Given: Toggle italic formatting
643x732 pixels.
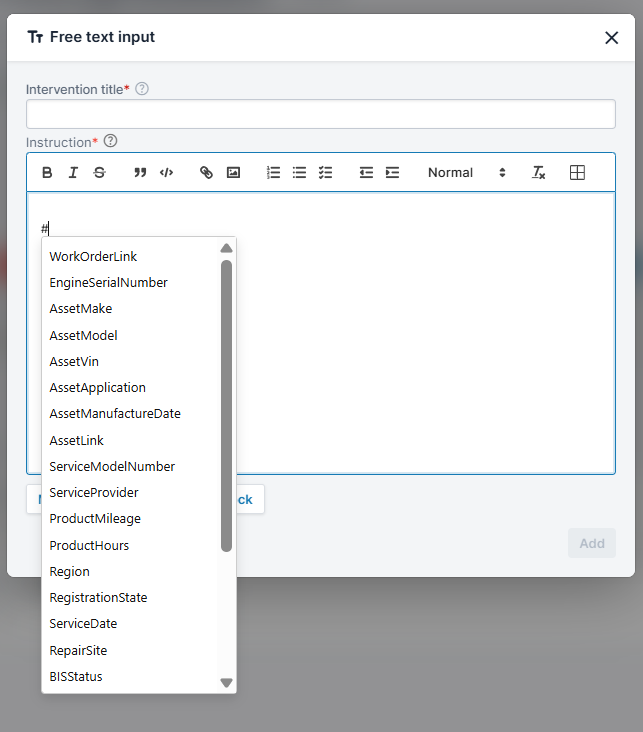Looking at the screenshot, I should pyautogui.click(x=73, y=172).
